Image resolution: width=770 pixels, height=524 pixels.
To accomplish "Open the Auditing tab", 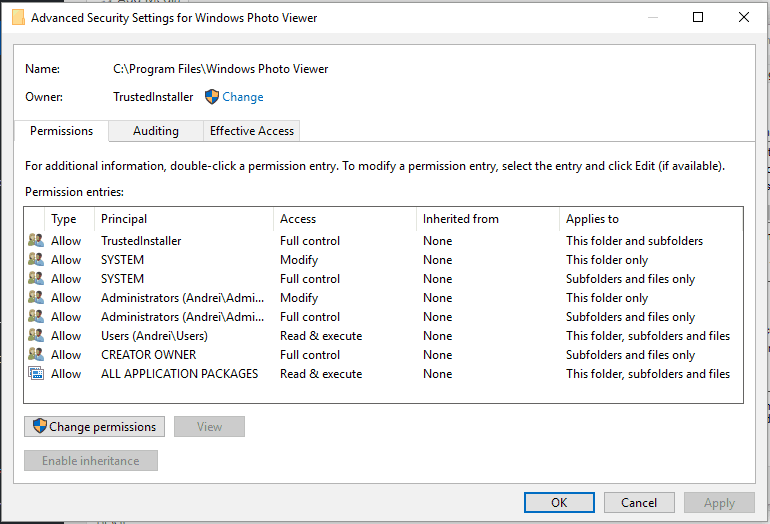I will (x=156, y=131).
